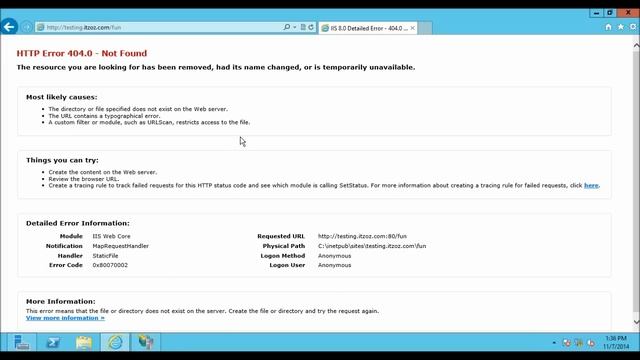Click the vertical scrollbar down arrow
The image size is (640, 360).
click(x=636, y=322)
